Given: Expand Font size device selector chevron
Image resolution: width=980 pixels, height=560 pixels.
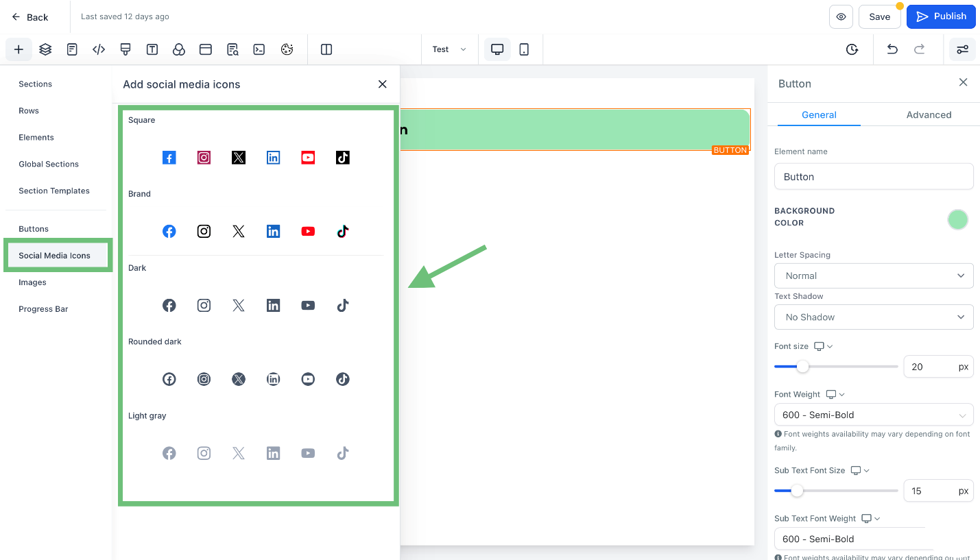Looking at the screenshot, I should coord(830,346).
